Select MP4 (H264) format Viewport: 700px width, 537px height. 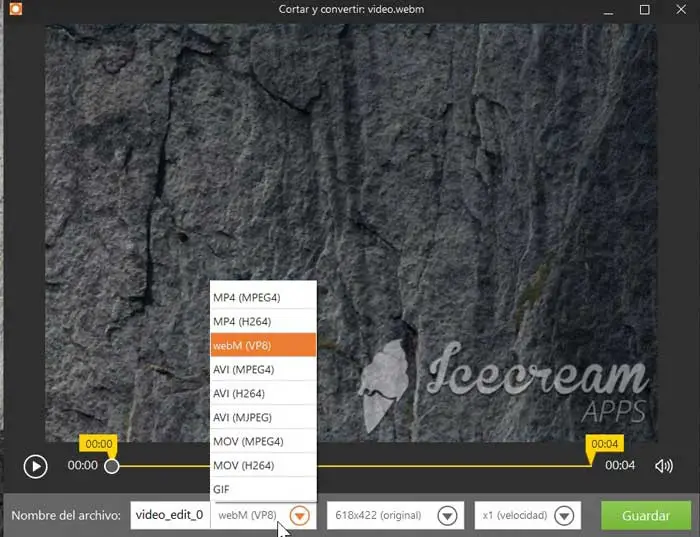(x=263, y=321)
